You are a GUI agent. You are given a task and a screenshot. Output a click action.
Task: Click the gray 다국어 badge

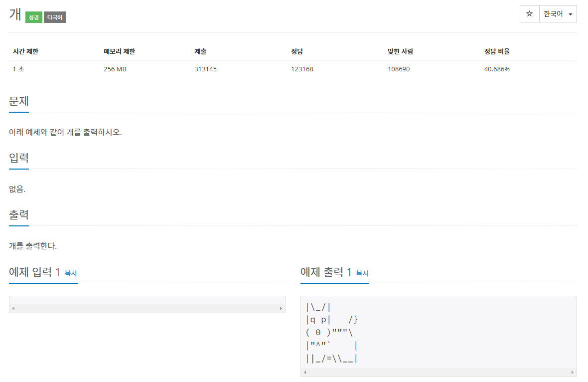[55, 17]
